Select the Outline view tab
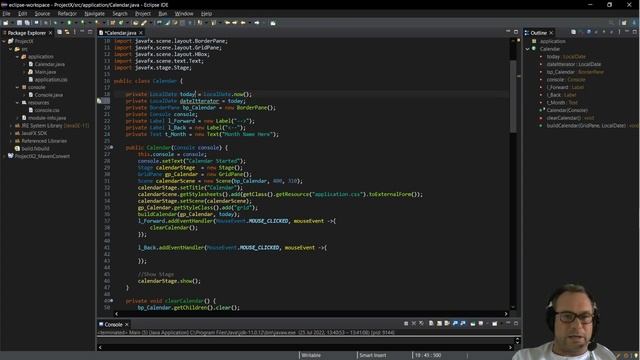The width and height of the screenshot is (640, 360). click(538, 33)
